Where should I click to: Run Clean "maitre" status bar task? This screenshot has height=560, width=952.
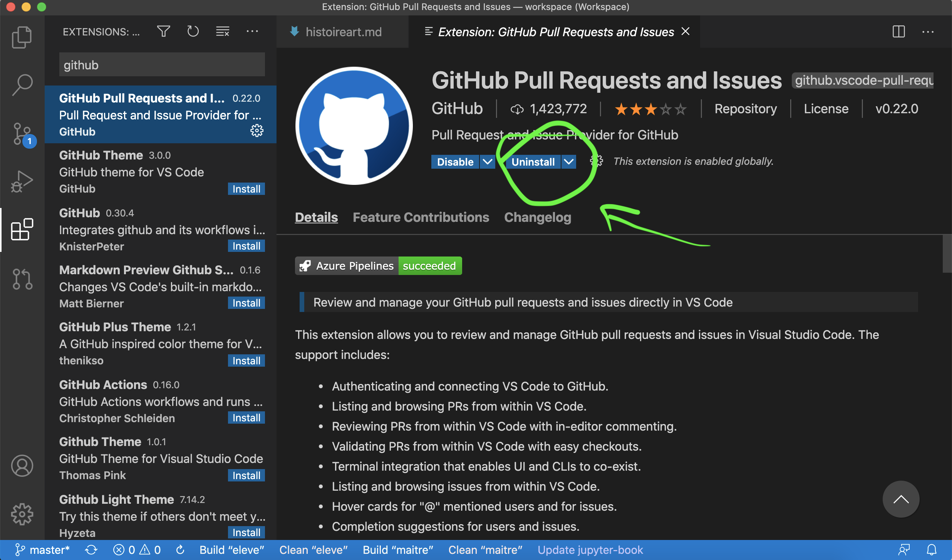[485, 550]
